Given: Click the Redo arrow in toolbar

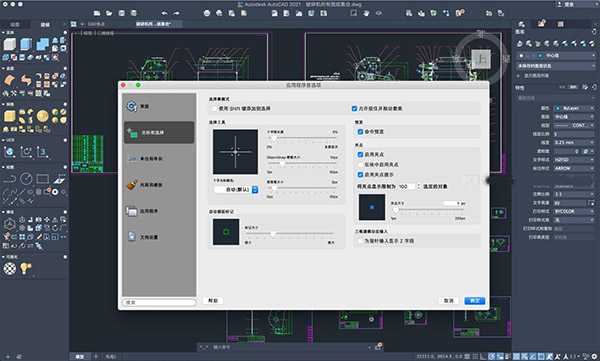Looking at the screenshot, I should point(176,13).
